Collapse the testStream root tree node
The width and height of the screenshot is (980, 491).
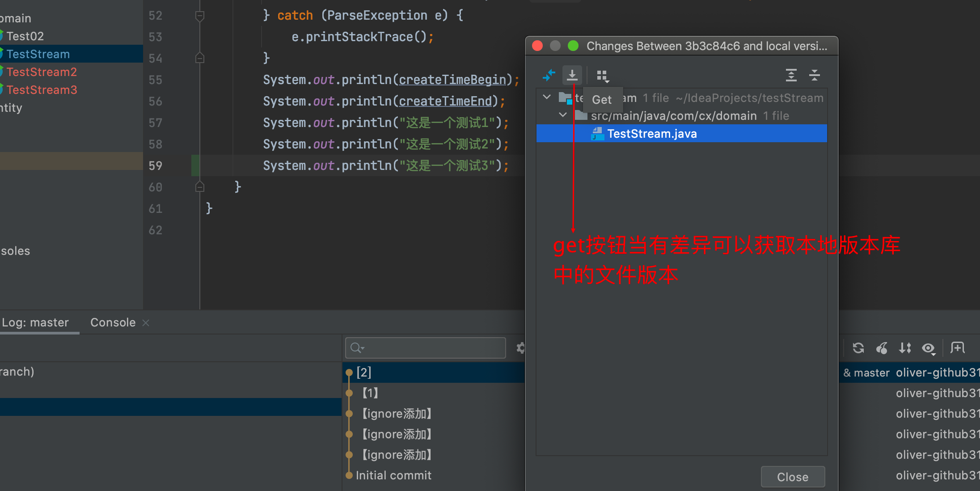pos(546,97)
